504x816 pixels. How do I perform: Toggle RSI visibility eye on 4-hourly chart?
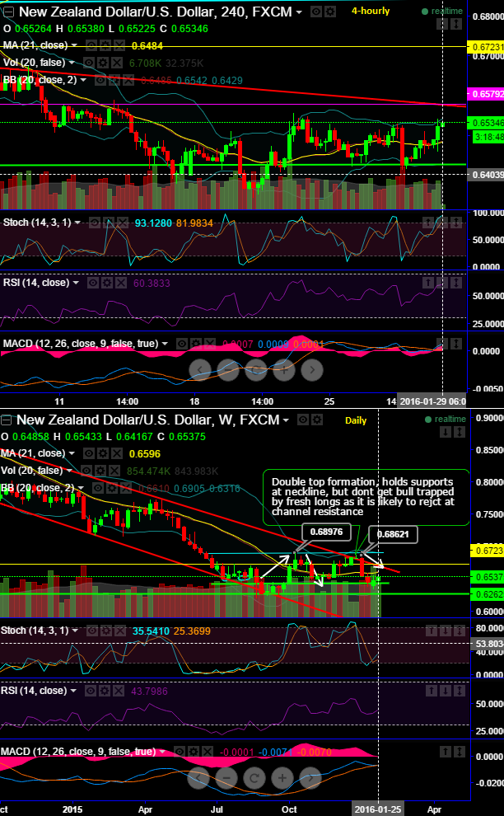pos(92,283)
